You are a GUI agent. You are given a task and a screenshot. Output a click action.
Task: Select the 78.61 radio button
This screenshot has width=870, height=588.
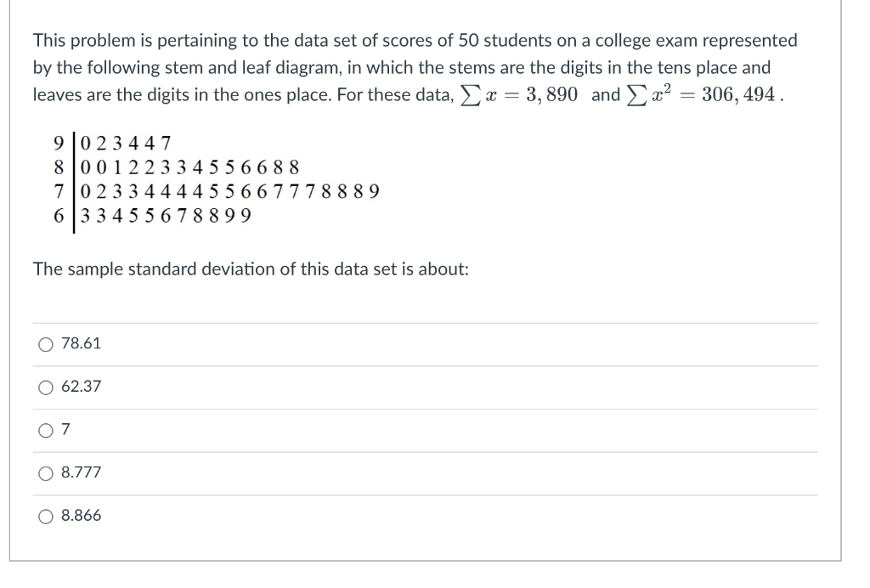(46, 344)
